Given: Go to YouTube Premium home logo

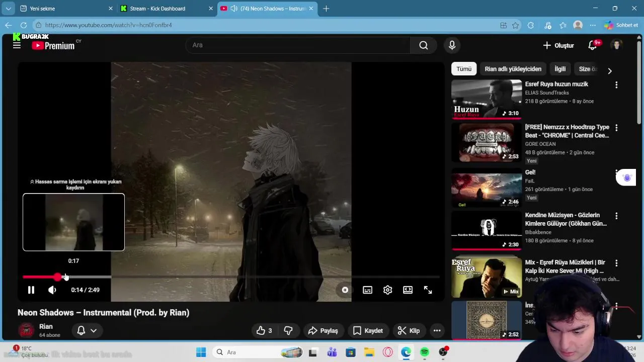Looking at the screenshot, I should 53,45.
